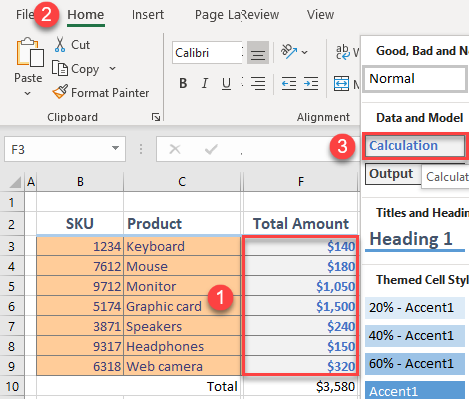Screen dimensions: 469x399
Task: Apply 40% - Accent1 cell style
Action: coord(415,335)
